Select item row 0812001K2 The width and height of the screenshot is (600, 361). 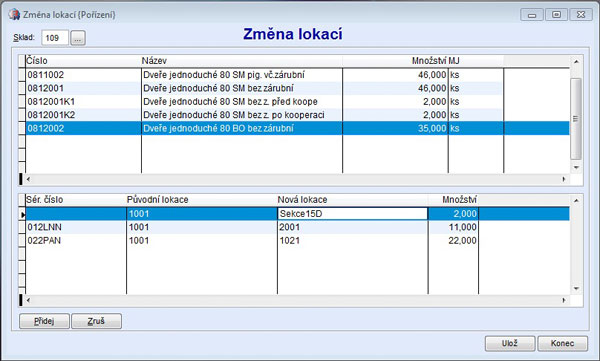click(x=294, y=115)
